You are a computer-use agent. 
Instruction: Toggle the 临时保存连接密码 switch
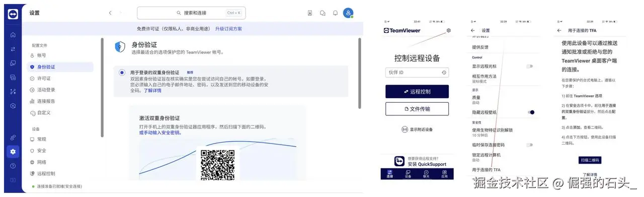(x=530, y=145)
